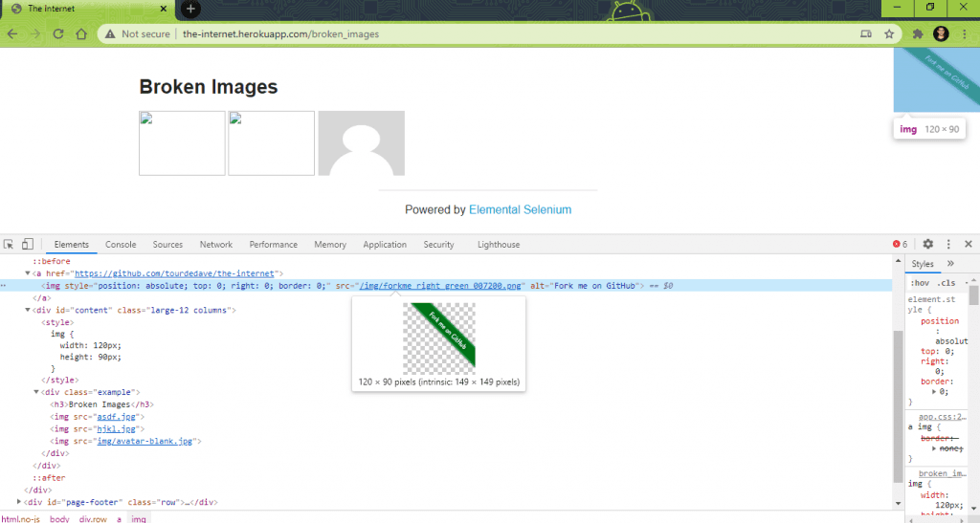980x523 pixels.
Task: Follow the Elemental Selenium link
Action: (520, 209)
